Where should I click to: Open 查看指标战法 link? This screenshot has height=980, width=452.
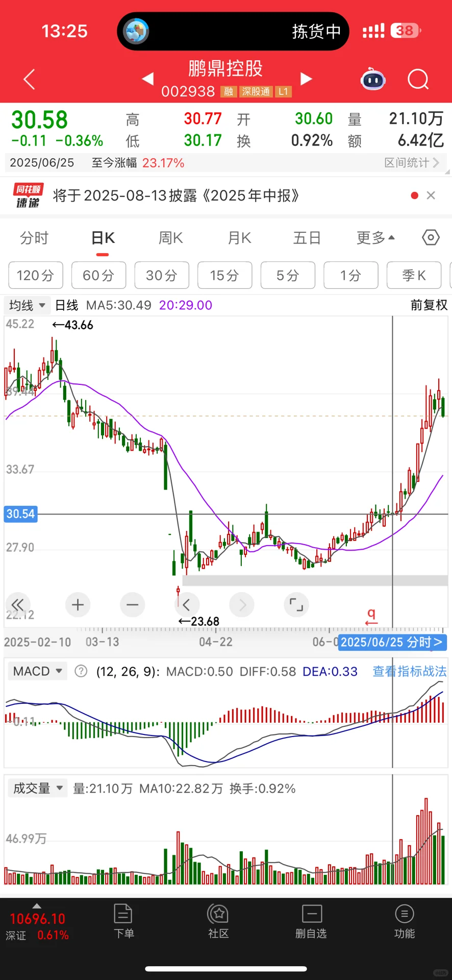(410, 671)
